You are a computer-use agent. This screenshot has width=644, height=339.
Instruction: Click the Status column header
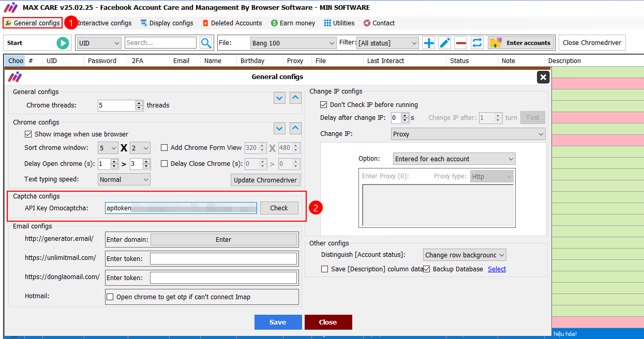pyautogui.click(x=472, y=60)
